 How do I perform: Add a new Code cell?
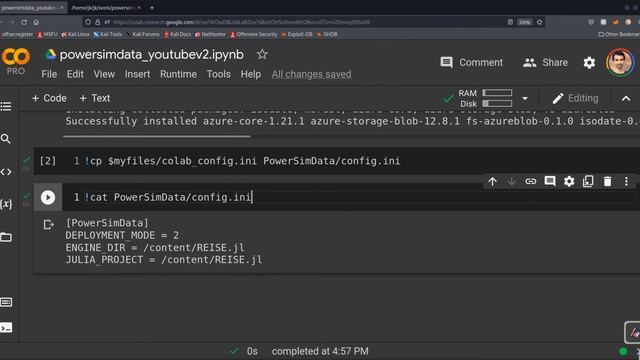(x=49, y=98)
